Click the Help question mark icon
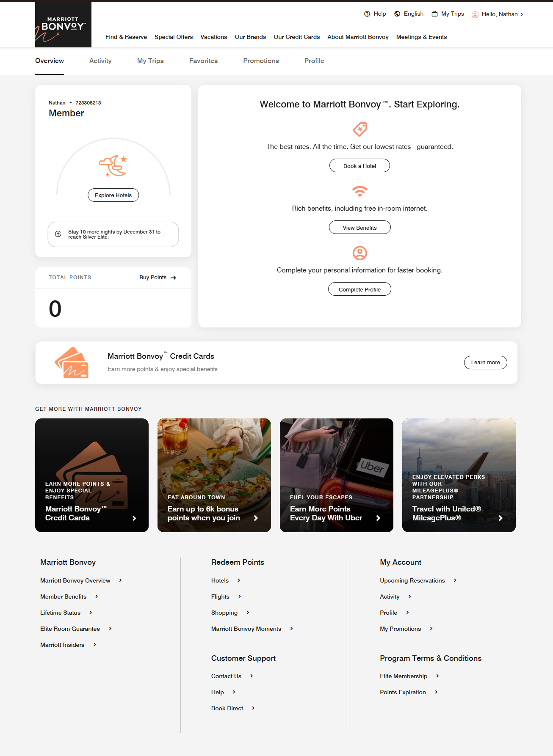Screen dimensions: 553x756 (x=367, y=14)
